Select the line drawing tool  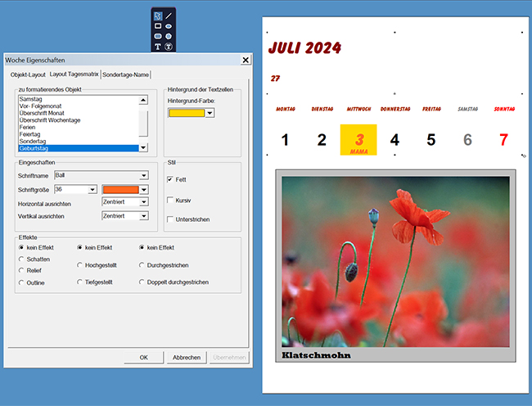169,16
